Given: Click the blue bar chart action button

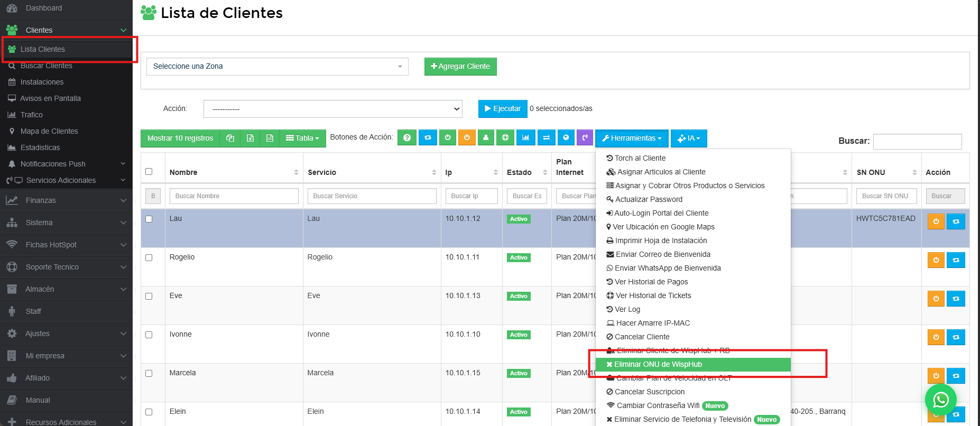Looking at the screenshot, I should coord(525,137).
